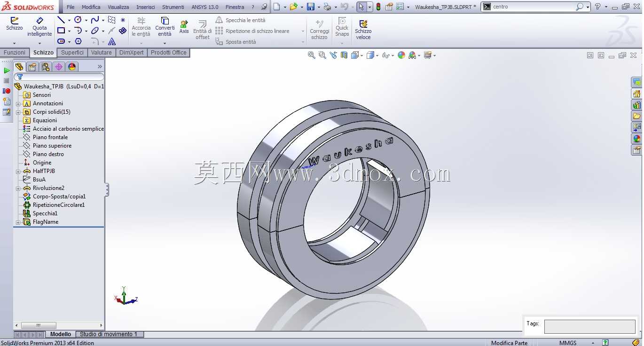Screen dimensions: 644x346
Task: Open the task pane Appearances tab
Action: point(637,139)
